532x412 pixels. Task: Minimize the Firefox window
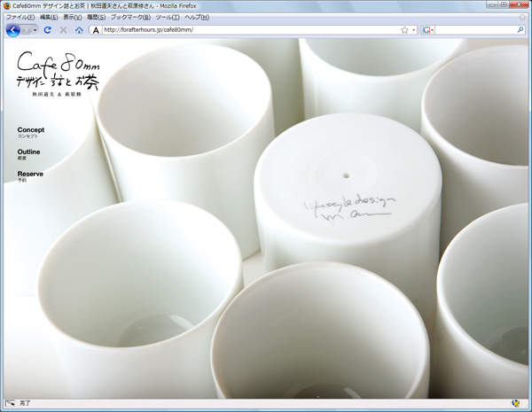[493, 4]
